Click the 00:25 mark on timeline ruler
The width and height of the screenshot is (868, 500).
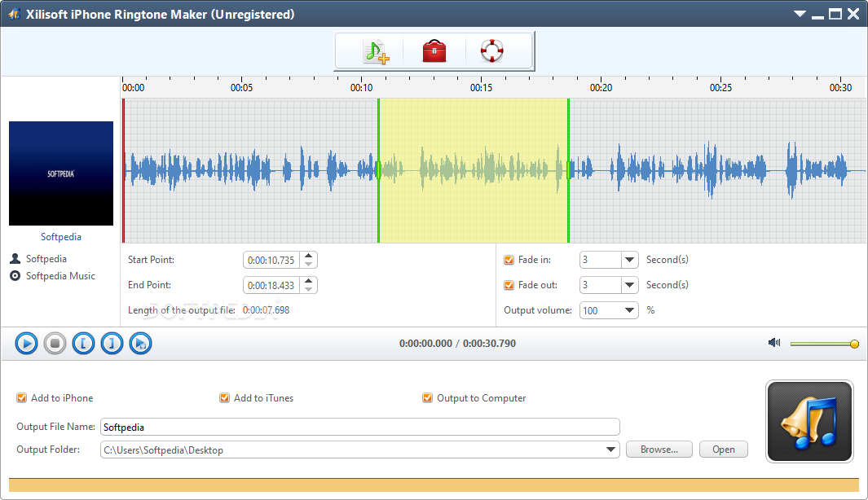720,87
